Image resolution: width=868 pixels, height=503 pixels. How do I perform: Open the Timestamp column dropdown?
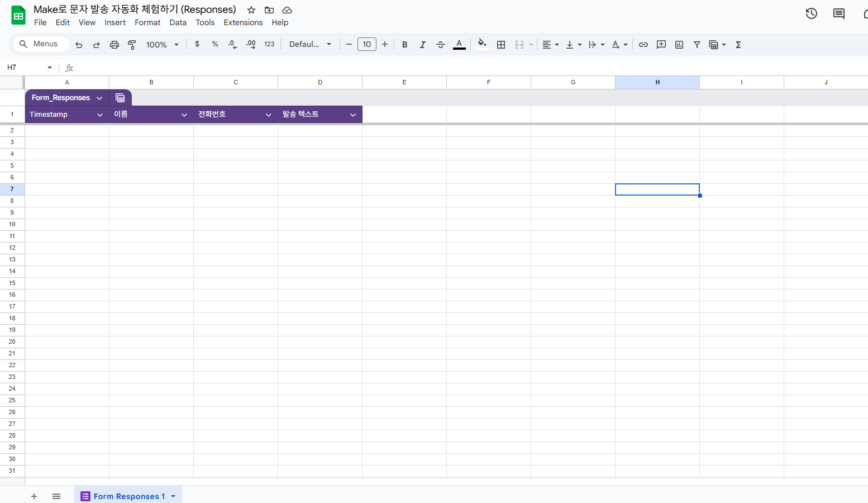tap(100, 115)
